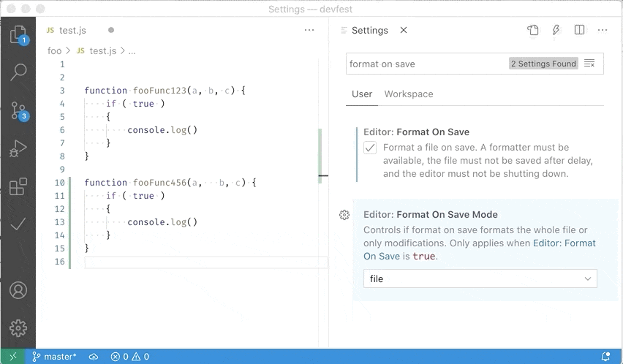Open the Format On Save Mode dropdown
This screenshot has height=364, width=623.
tap(480, 278)
